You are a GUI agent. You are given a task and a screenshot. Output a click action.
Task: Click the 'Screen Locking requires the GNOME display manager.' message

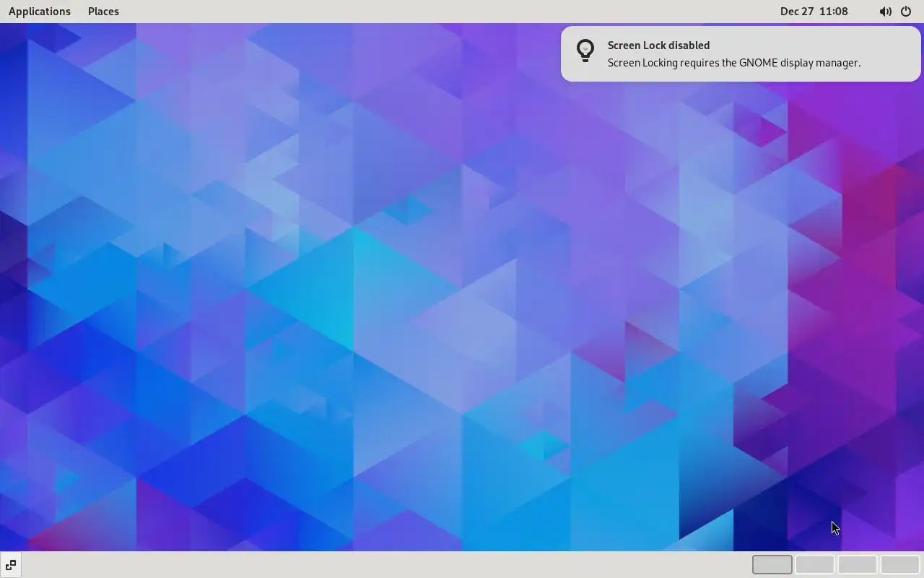point(734,63)
